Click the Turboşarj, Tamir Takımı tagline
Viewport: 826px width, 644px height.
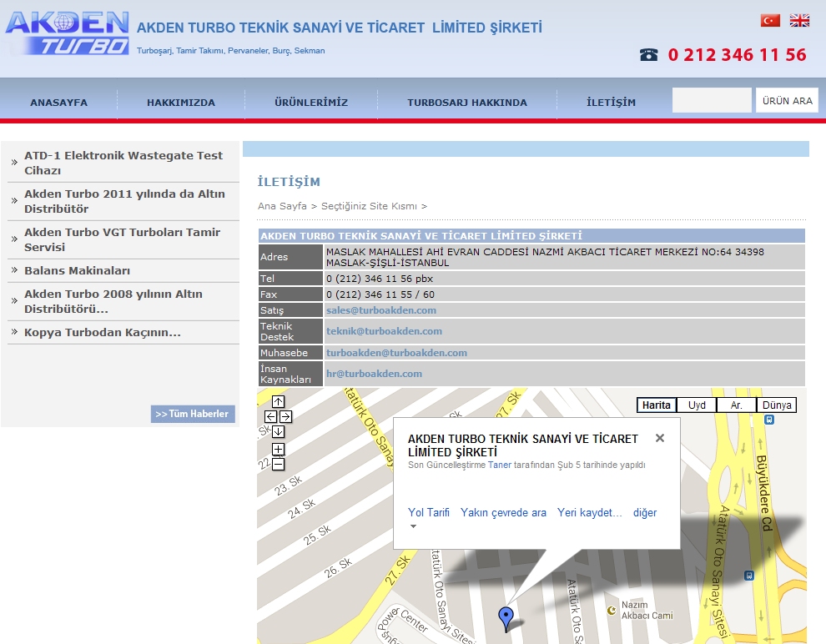pyautogui.click(x=231, y=51)
